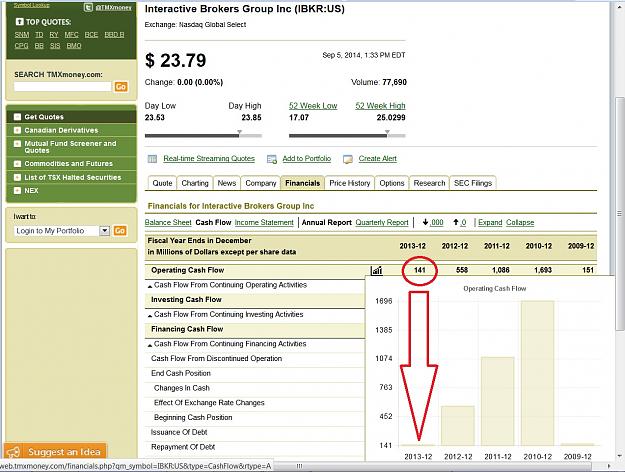
Task: Open the Price History tab
Action: point(350,183)
